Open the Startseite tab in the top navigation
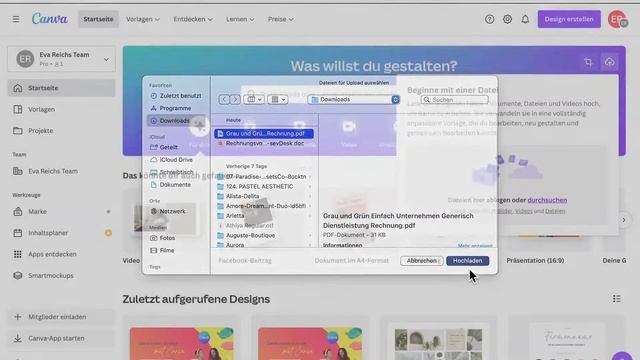Screen dimensions: 640x360 (98, 19)
